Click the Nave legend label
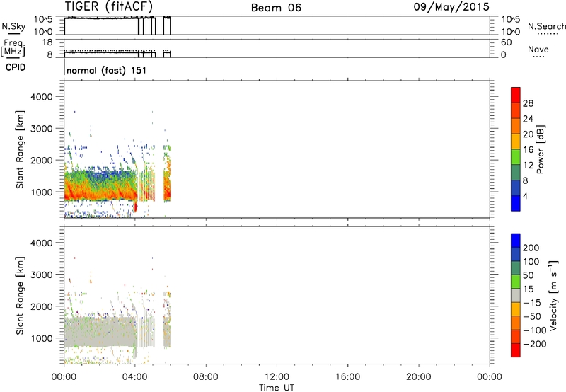This screenshot has height=392, width=566. 538,49
